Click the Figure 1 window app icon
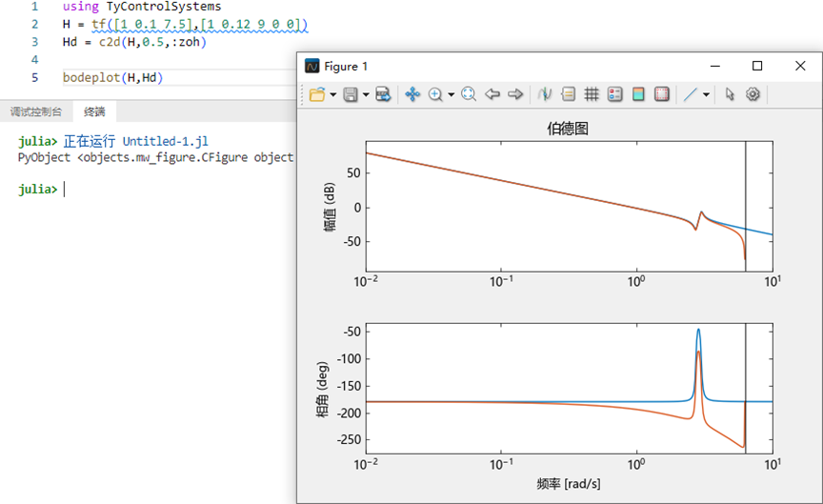 tap(311, 66)
